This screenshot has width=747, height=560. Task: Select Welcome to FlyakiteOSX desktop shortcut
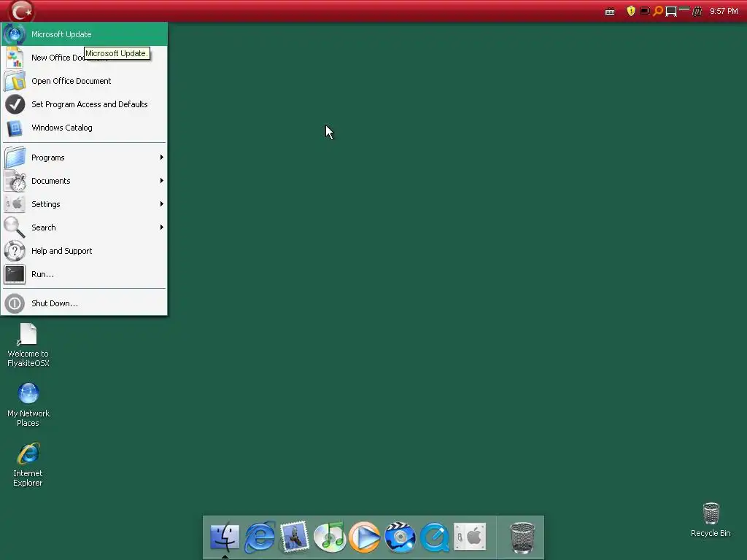click(x=28, y=345)
